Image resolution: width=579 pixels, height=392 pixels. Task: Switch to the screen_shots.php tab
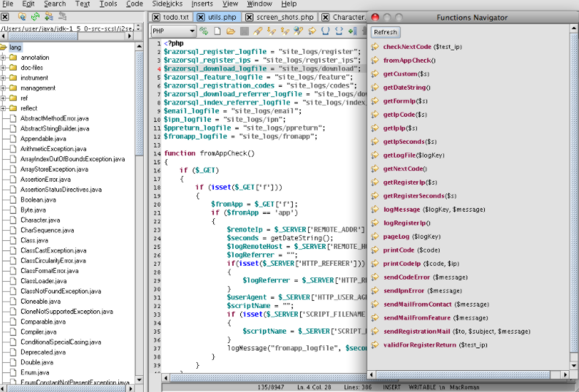click(x=281, y=17)
